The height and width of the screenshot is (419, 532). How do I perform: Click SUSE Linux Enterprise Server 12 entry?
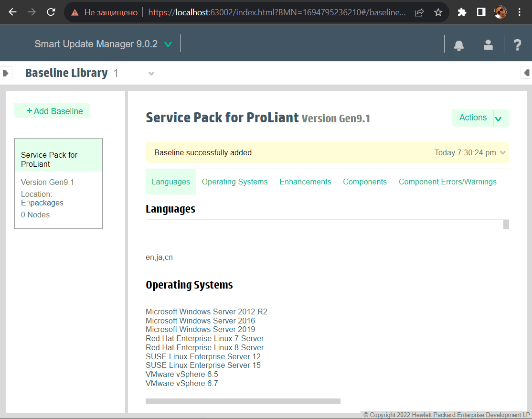[x=203, y=356]
